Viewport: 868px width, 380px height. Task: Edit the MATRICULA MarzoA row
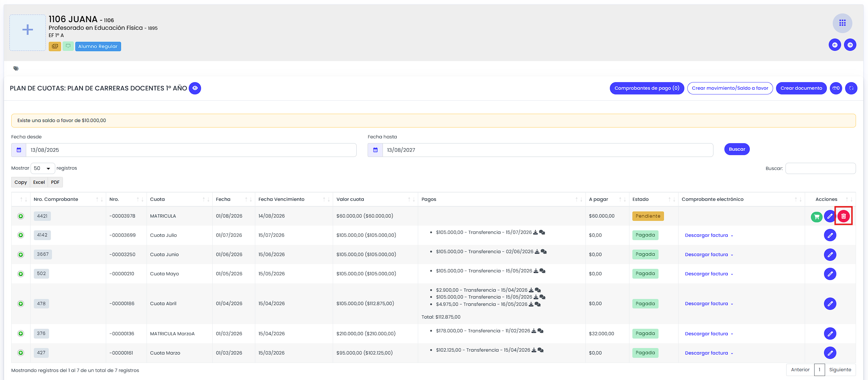[x=830, y=333]
